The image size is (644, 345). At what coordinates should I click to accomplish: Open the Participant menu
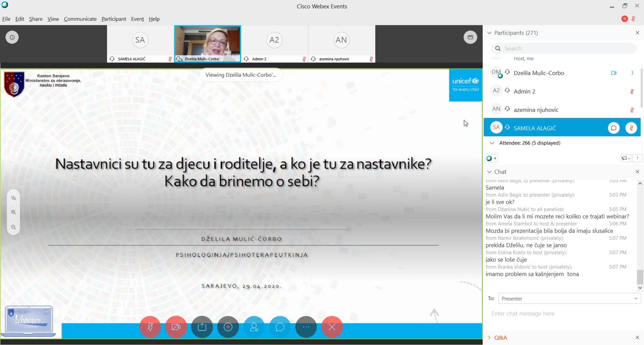[x=114, y=19]
